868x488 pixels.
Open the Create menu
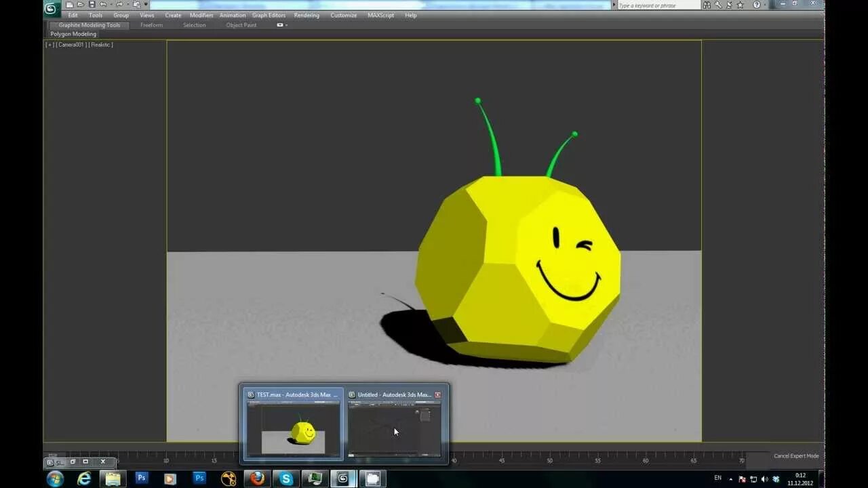(x=173, y=15)
